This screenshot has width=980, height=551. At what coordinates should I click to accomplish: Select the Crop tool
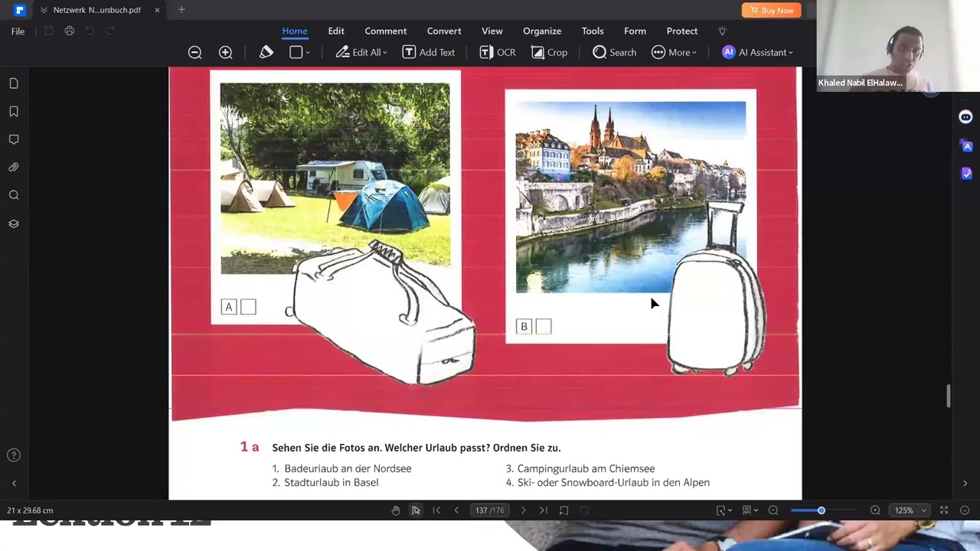[x=549, y=52]
